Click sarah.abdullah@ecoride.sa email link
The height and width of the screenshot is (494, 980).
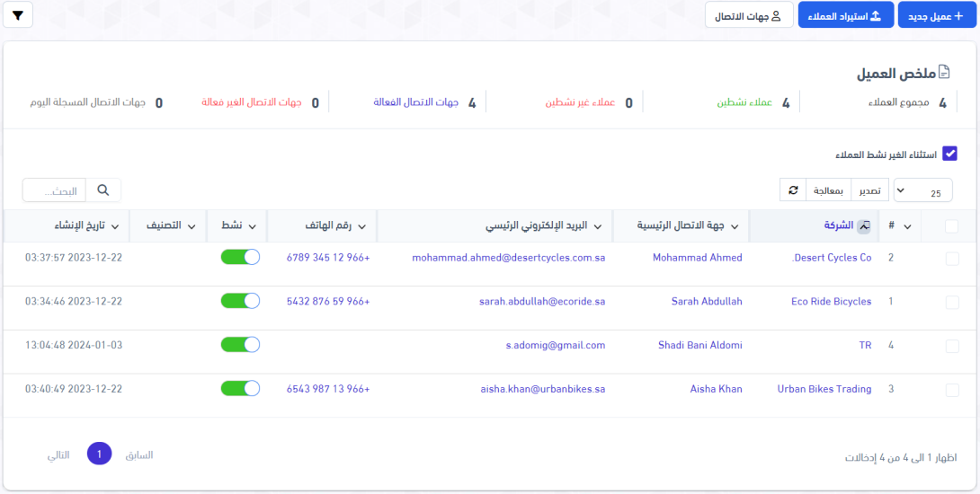point(542,302)
